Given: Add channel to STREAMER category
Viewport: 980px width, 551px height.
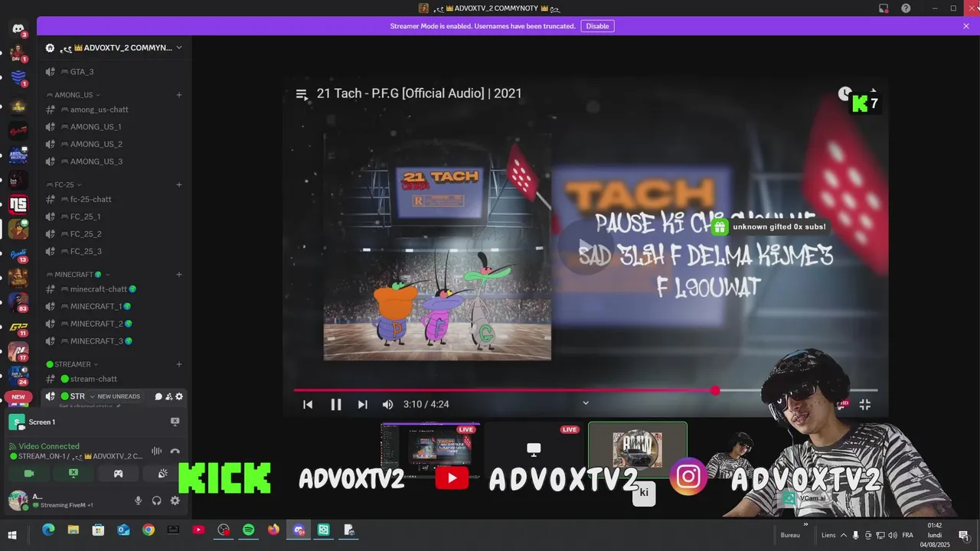Looking at the screenshot, I should tap(179, 364).
